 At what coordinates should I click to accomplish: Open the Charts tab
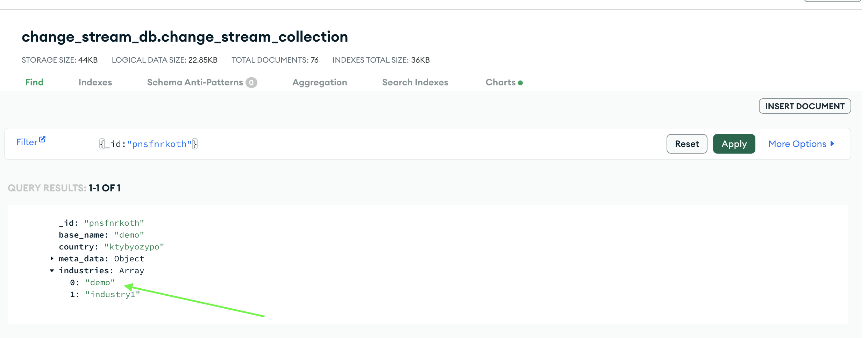pos(500,82)
